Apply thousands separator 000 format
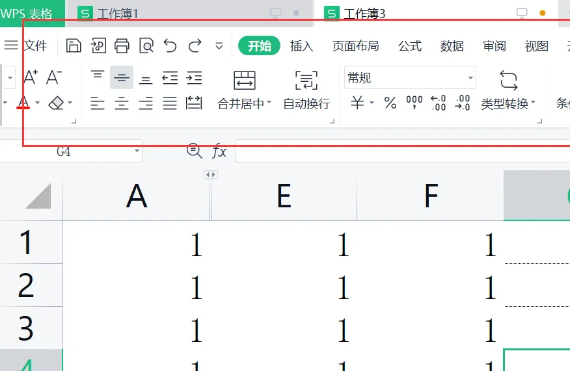 pos(414,103)
